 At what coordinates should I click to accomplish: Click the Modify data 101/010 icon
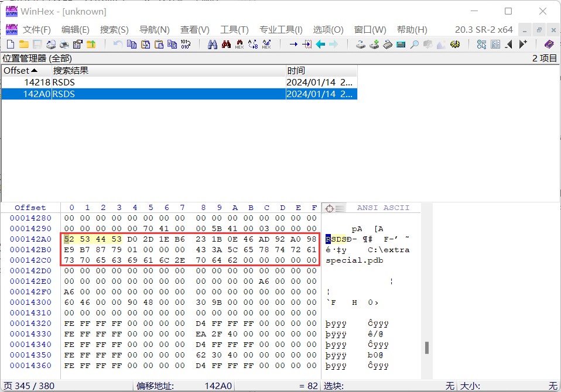pos(186,44)
